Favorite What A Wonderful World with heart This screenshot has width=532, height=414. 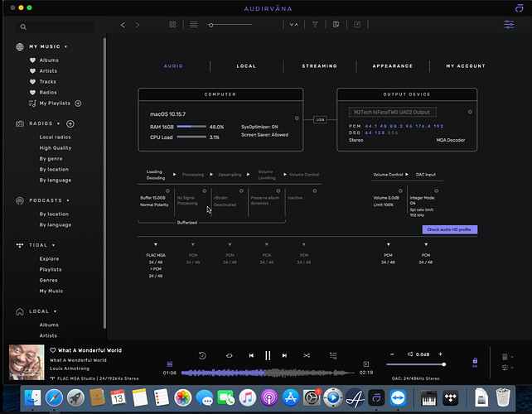click(52, 350)
